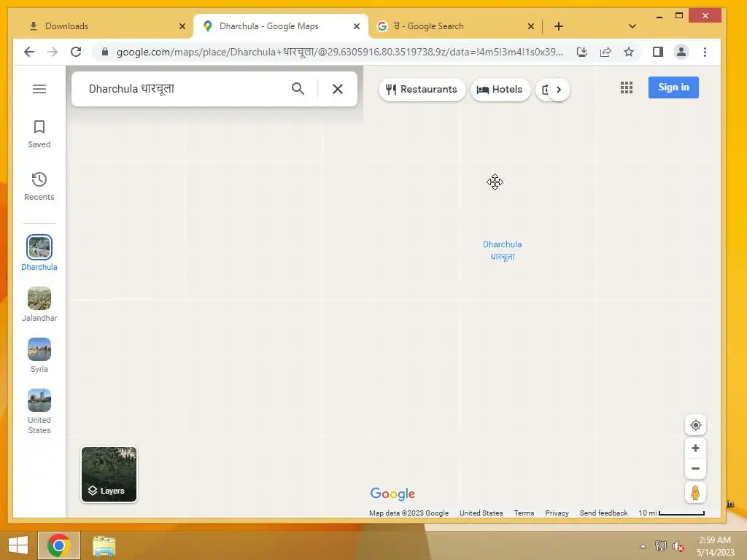Open Chrome profile avatar menu
This screenshot has height=560, width=747.
coord(681,52)
